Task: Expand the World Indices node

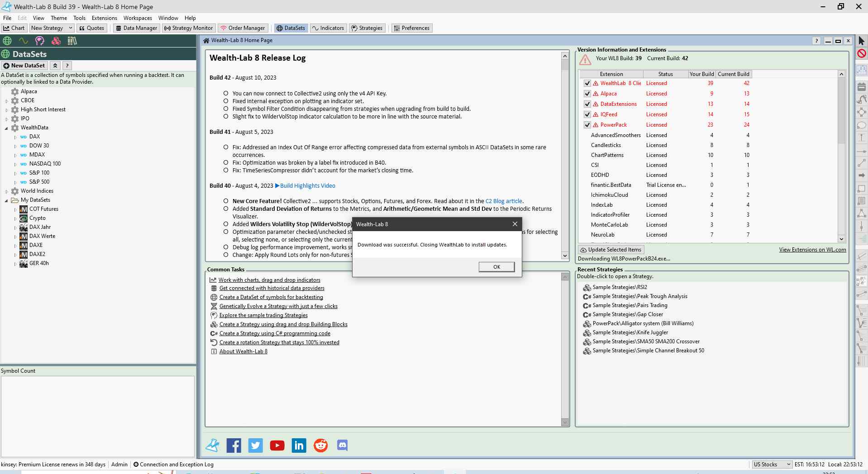Action: (7, 191)
